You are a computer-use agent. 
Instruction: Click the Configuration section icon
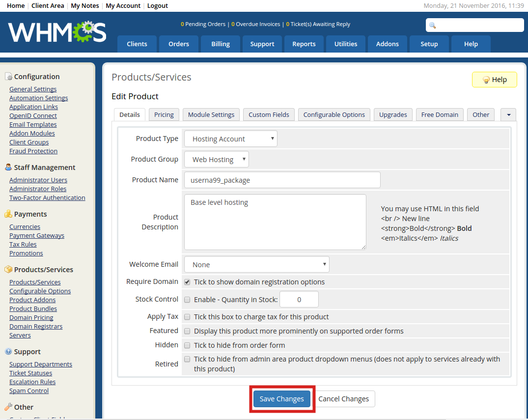pyautogui.click(x=8, y=77)
